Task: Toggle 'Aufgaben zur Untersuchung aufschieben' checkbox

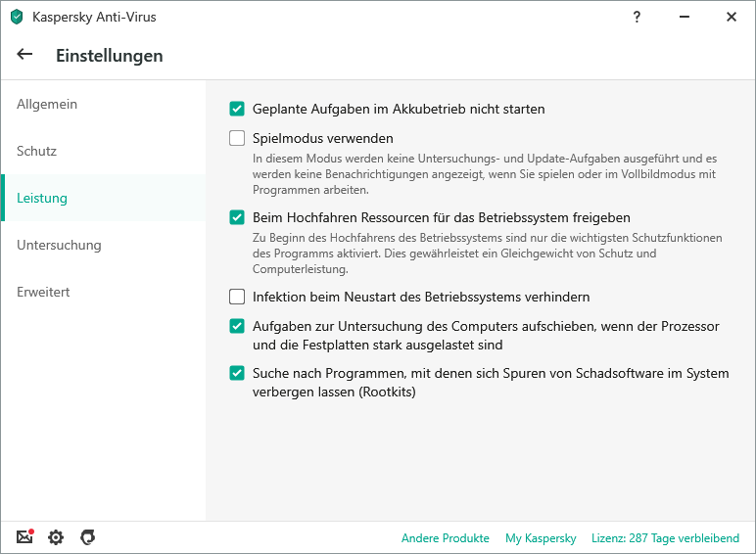Action: [237, 326]
